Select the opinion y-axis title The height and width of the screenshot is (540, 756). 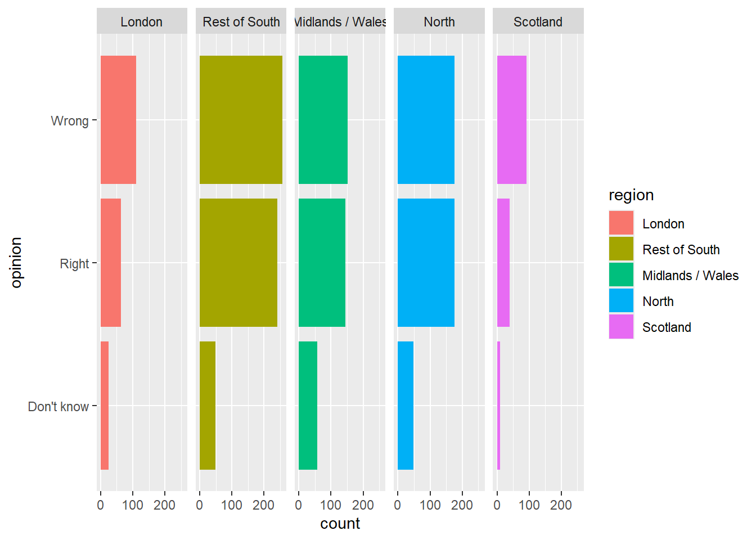(x=16, y=263)
